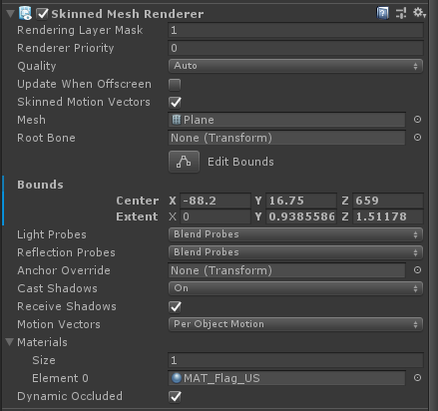Click the Skinned Mesh Renderer component icon
Image resolution: width=438 pixels, height=411 pixels.
click(25, 13)
